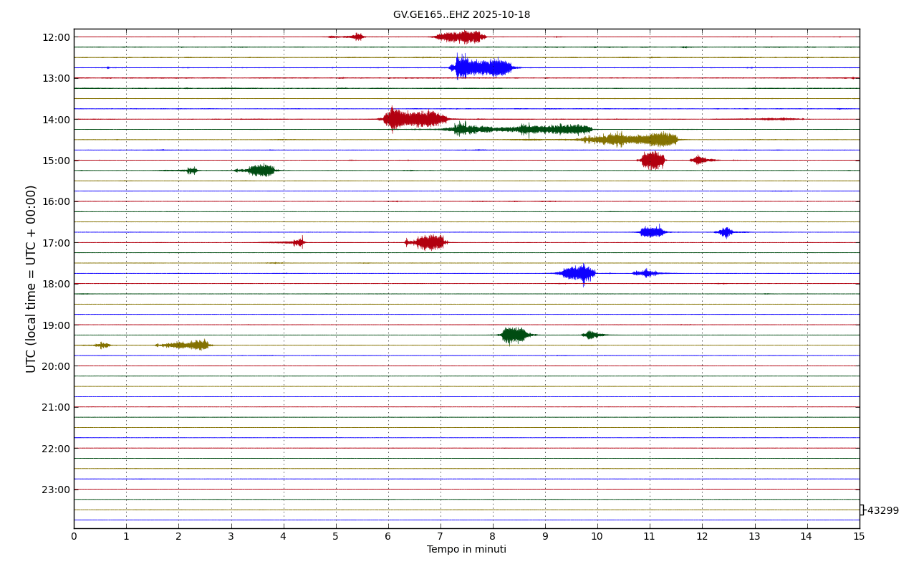The image size is (924, 587).
Task: Click the UTC local time y-axis label
Action: (x=32, y=279)
